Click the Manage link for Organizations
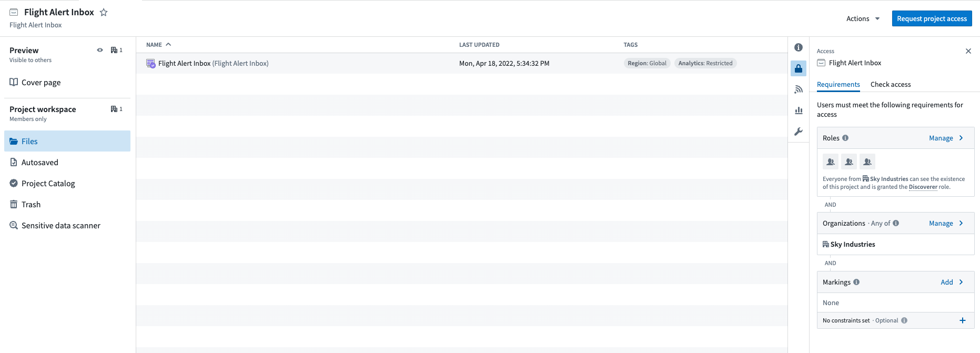 click(x=941, y=223)
